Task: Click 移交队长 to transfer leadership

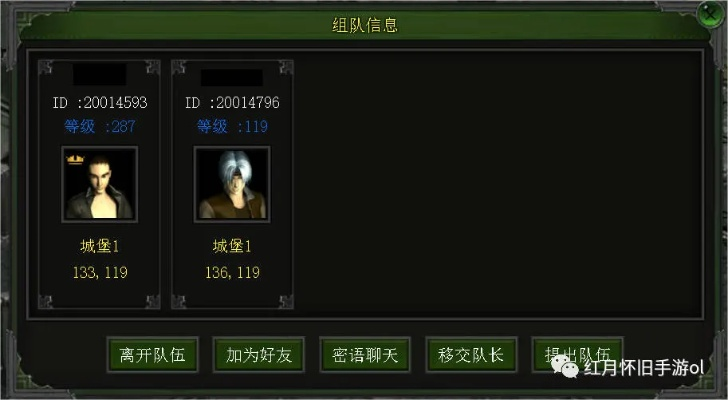Action: coord(471,355)
